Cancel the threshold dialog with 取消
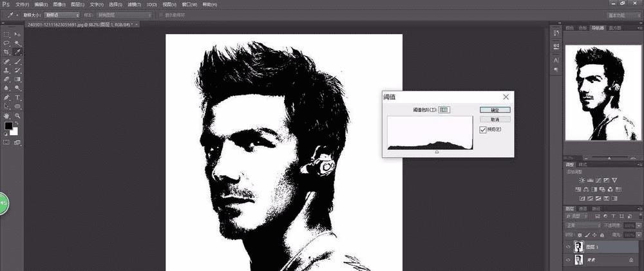This screenshot has width=644, height=271. click(495, 119)
